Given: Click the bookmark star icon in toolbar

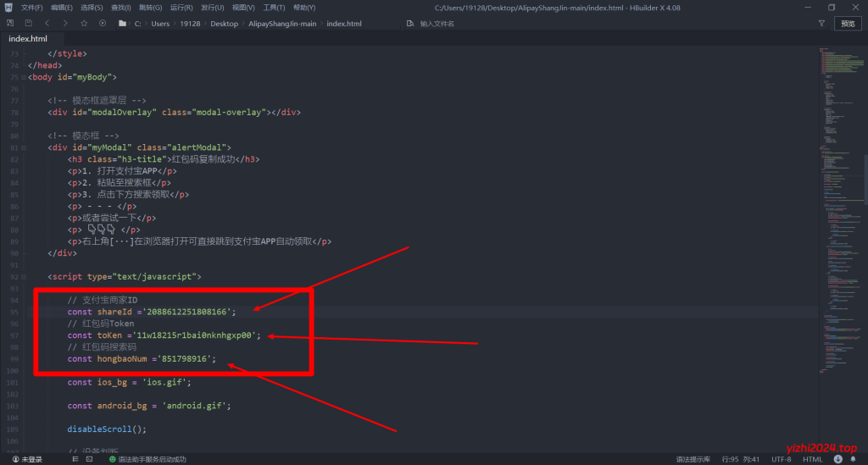Looking at the screenshot, I should [84, 24].
